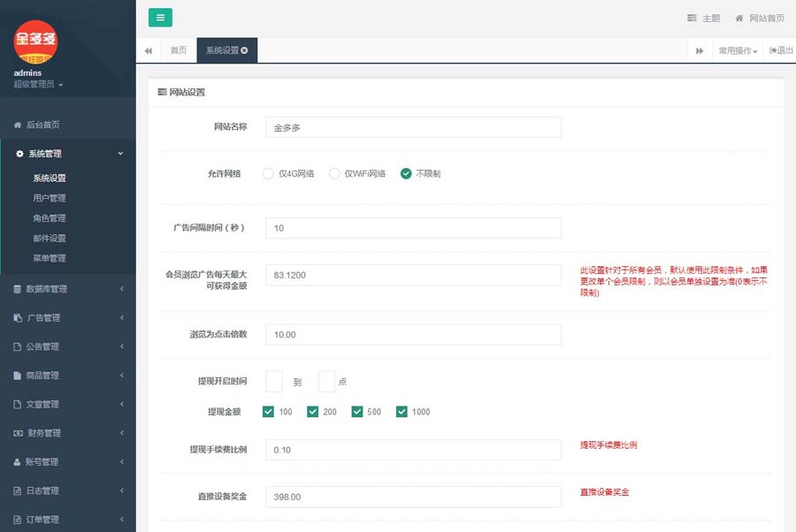
Task: Go to 网站首页 in the top bar
Action: pyautogui.click(x=760, y=19)
